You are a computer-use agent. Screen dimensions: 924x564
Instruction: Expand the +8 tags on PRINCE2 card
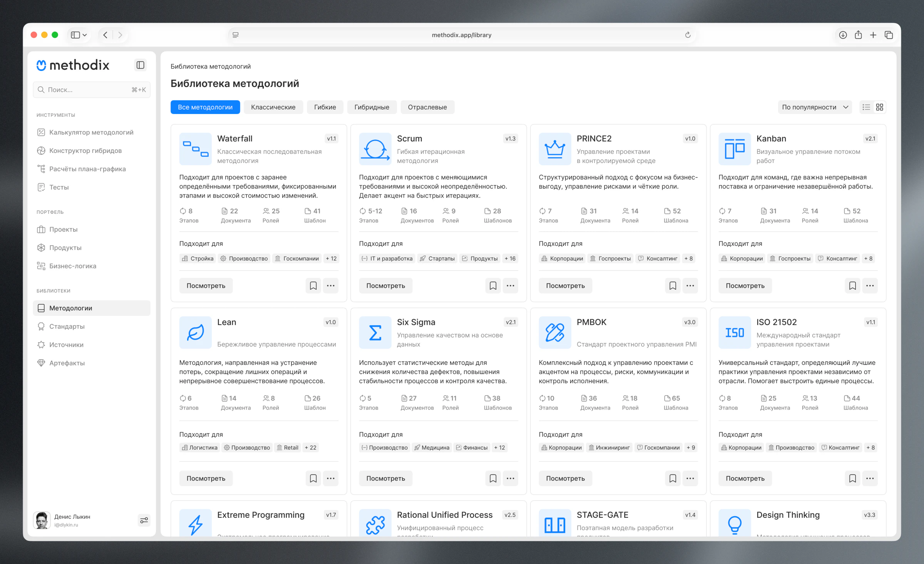pyautogui.click(x=688, y=258)
